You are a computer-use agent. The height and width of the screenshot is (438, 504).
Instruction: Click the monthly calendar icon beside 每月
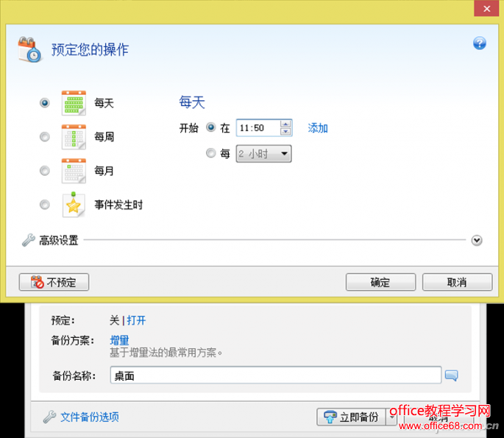(x=74, y=171)
